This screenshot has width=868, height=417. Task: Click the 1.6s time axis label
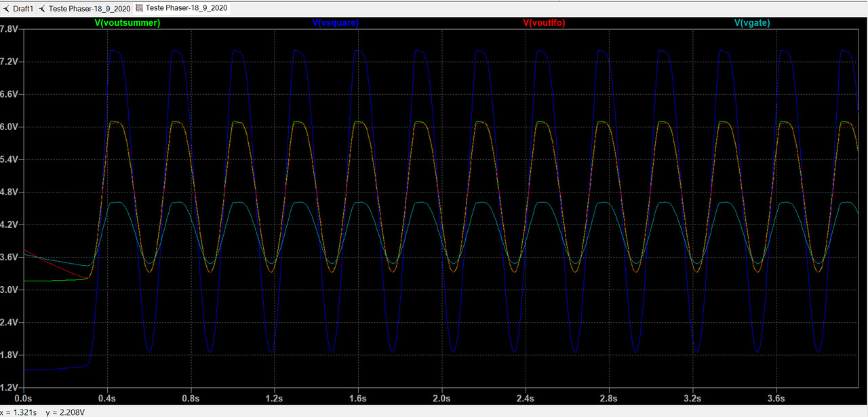coord(358,398)
